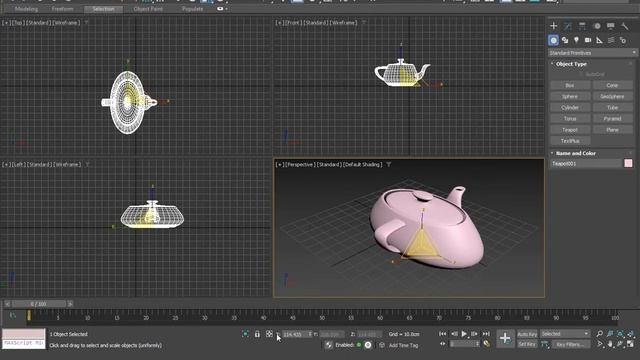Click the Zoom All navigation tool
Image resolution: width=640 pixels, height=360 pixels.
pos(610,334)
